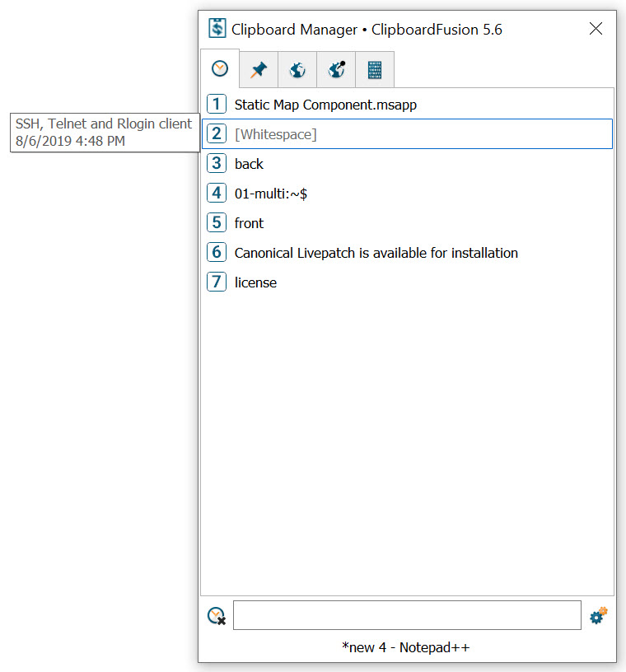Open the plain globe online items tab
The width and height of the screenshot is (626, 672).
coord(297,71)
